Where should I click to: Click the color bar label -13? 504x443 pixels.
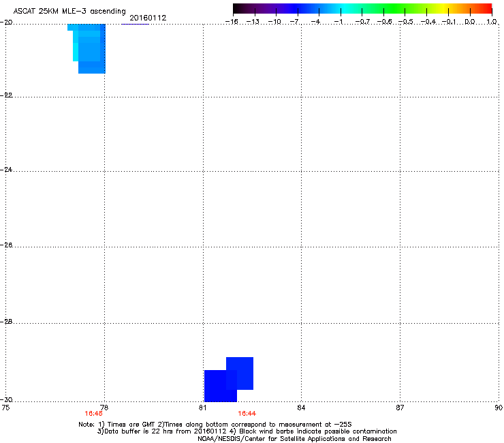[253, 22]
